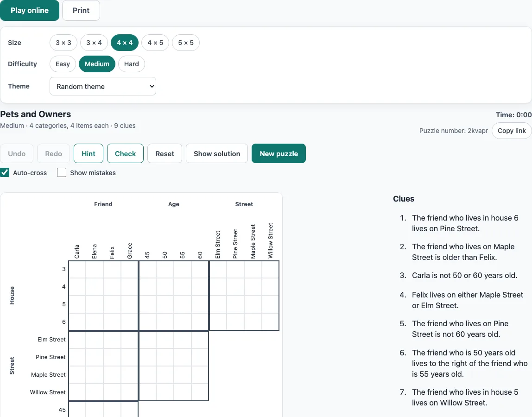The height and width of the screenshot is (417, 532).
Task: Mark grid cell Pine Street row and Elena
Action: pos(95,357)
